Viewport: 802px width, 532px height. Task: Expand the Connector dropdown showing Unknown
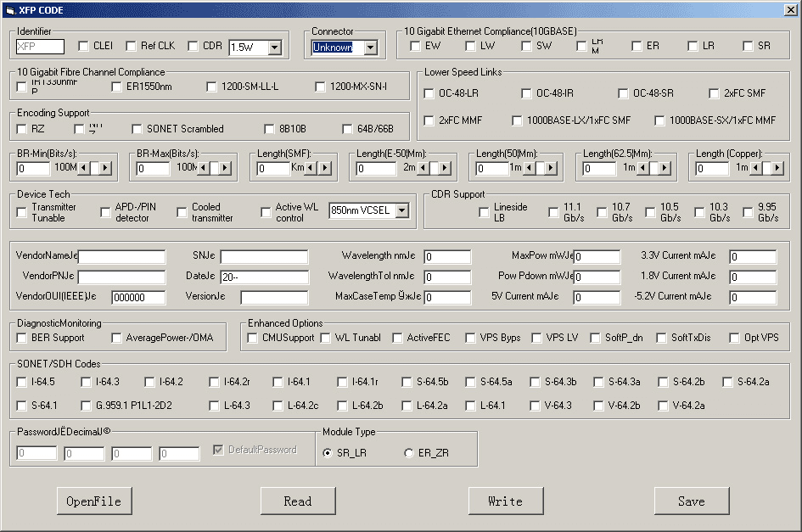click(370, 48)
